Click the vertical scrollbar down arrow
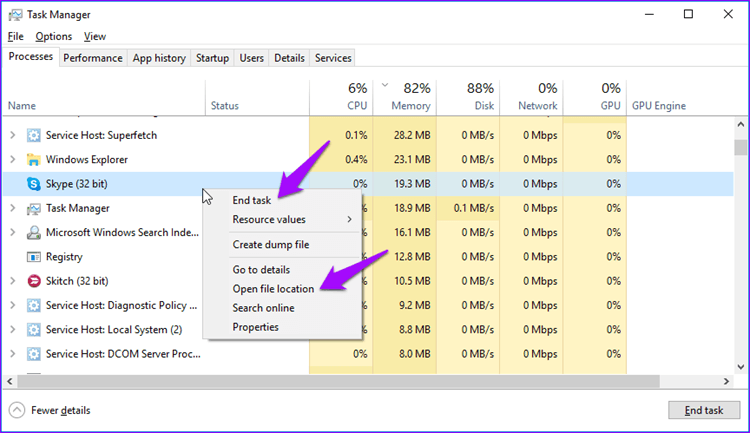750x433 pixels. [x=741, y=367]
